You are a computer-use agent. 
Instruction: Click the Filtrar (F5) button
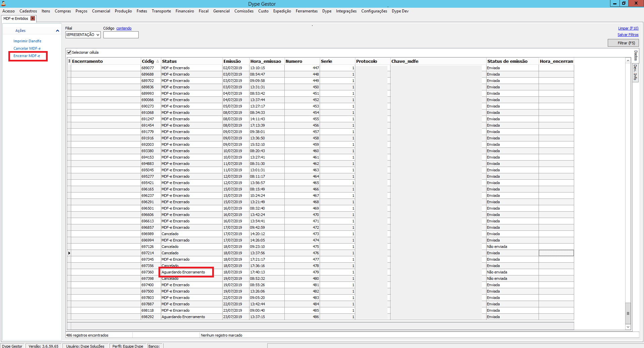pyautogui.click(x=623, y=43)
